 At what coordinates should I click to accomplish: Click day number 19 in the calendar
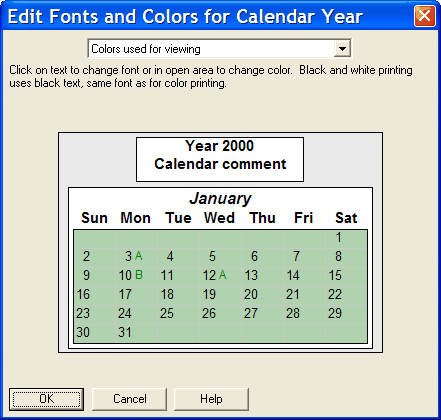coord(209,294)
